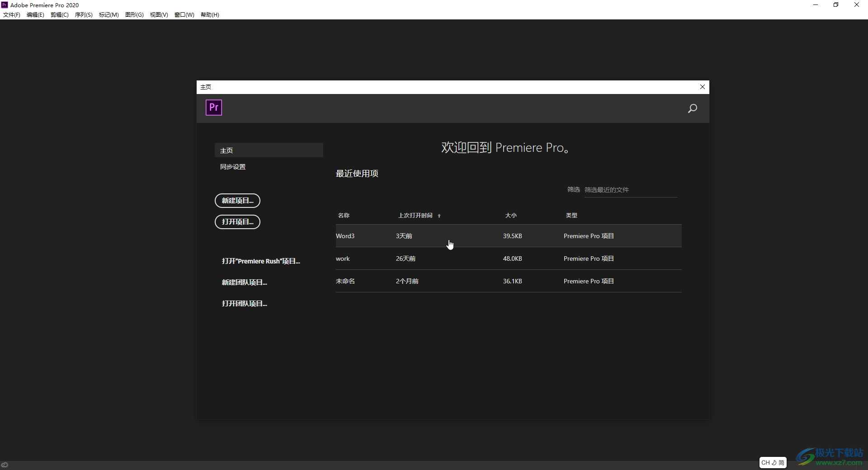Click the 新建项目 button
This screenshot has height=470, width=868.
click(237, 201)
